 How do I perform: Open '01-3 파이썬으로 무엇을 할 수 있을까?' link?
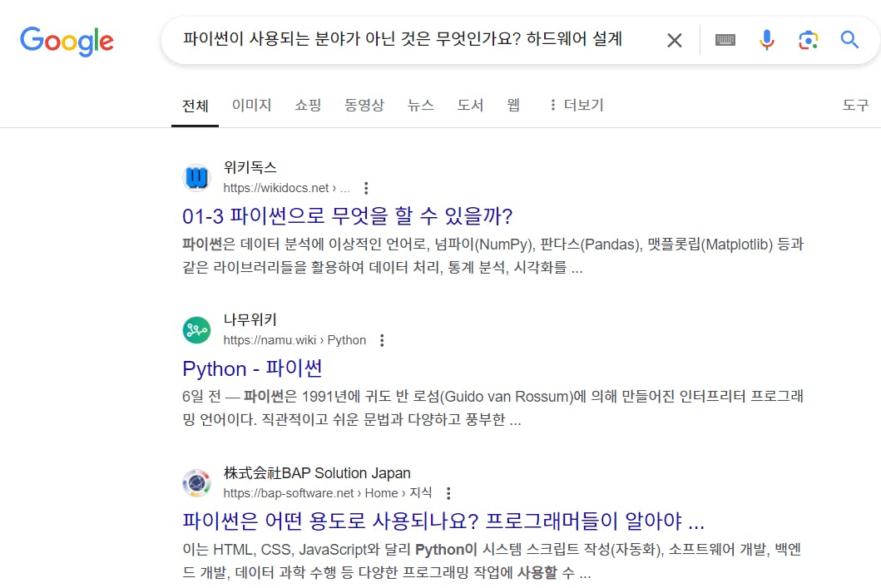(347, 216)
